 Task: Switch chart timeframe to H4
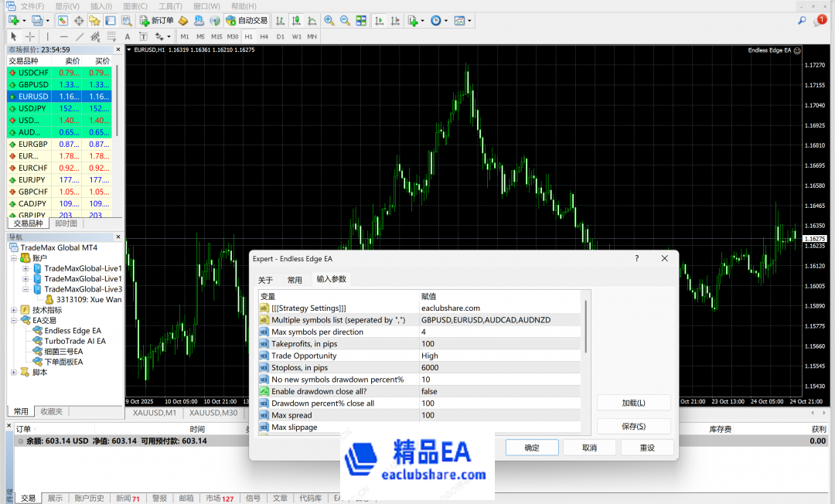[x=264, y=36]
